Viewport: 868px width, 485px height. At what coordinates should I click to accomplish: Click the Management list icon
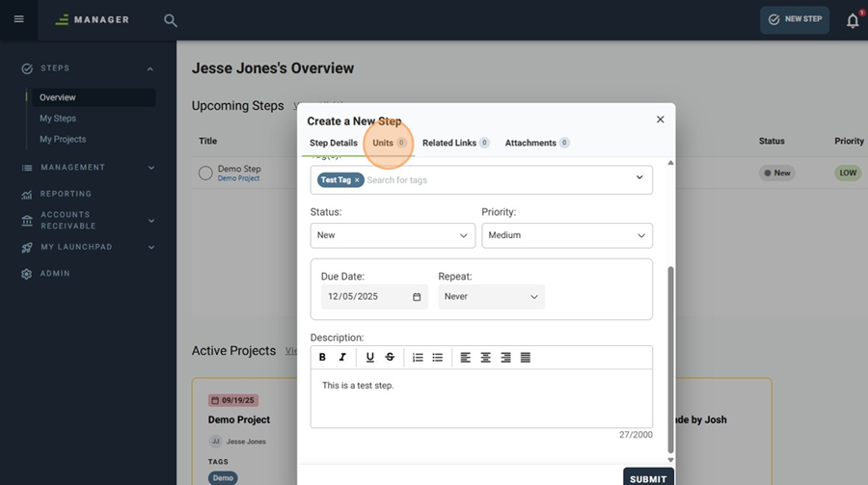click(27, 168)
